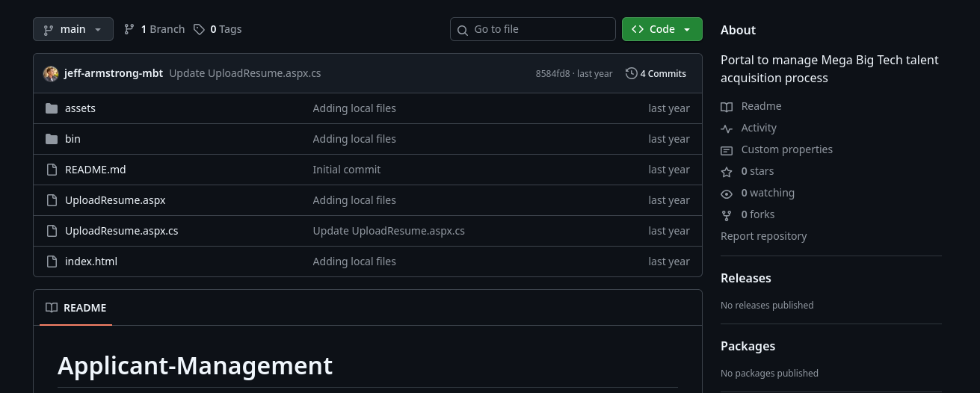Click the 'No releases published' text
This screenshot has width=980, height=393.
tap(767, 305)
